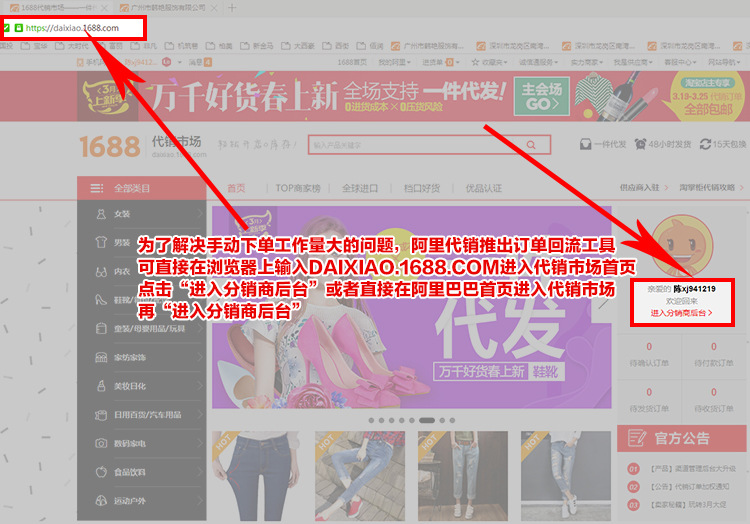Open the 运动户外 category
The width and height of the screenshot is (750, 524).
click(142, 501)
